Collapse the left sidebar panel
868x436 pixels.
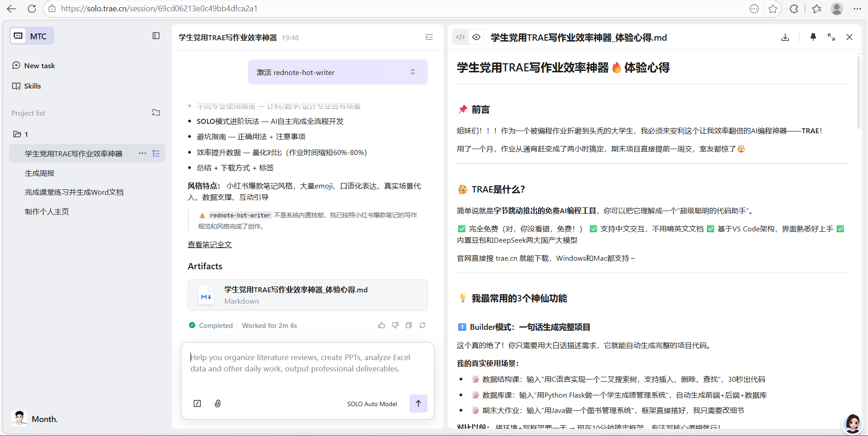pos(156,36)
